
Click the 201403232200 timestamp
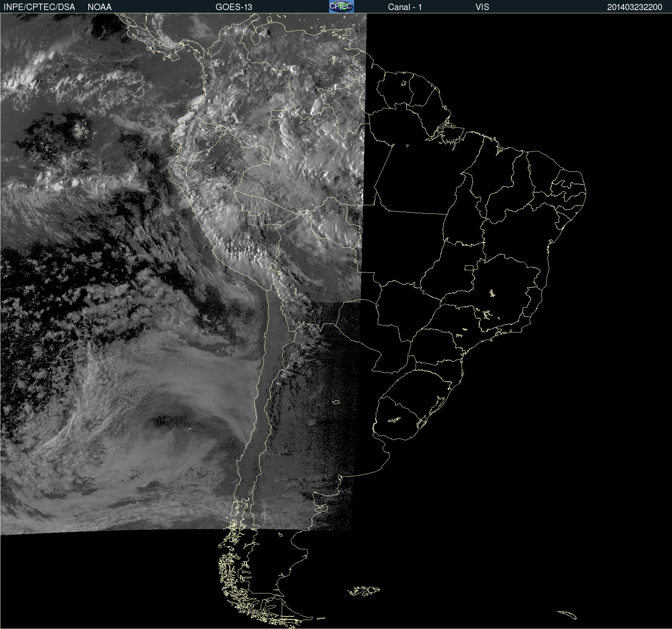point(634,7)
